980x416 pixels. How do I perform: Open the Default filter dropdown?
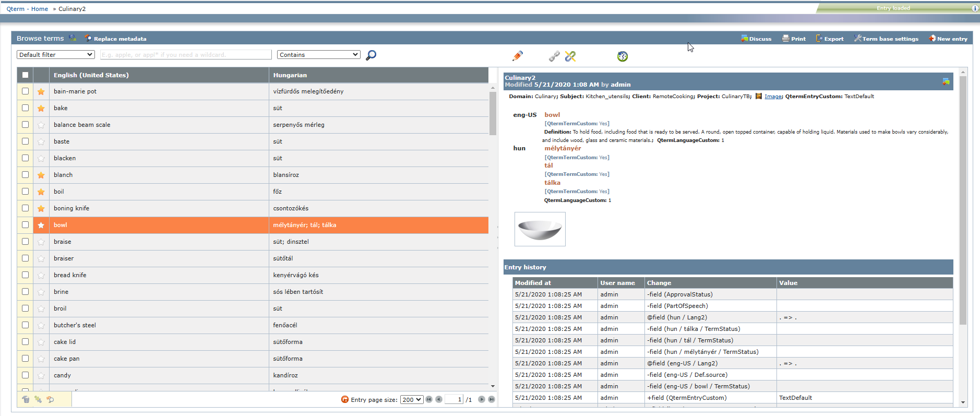(56, 55)
